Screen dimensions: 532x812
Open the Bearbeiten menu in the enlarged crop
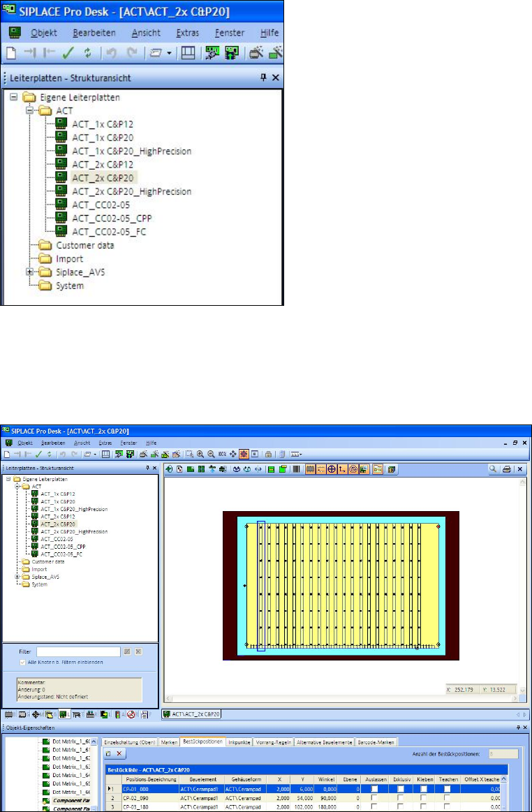tap(94, 33)
